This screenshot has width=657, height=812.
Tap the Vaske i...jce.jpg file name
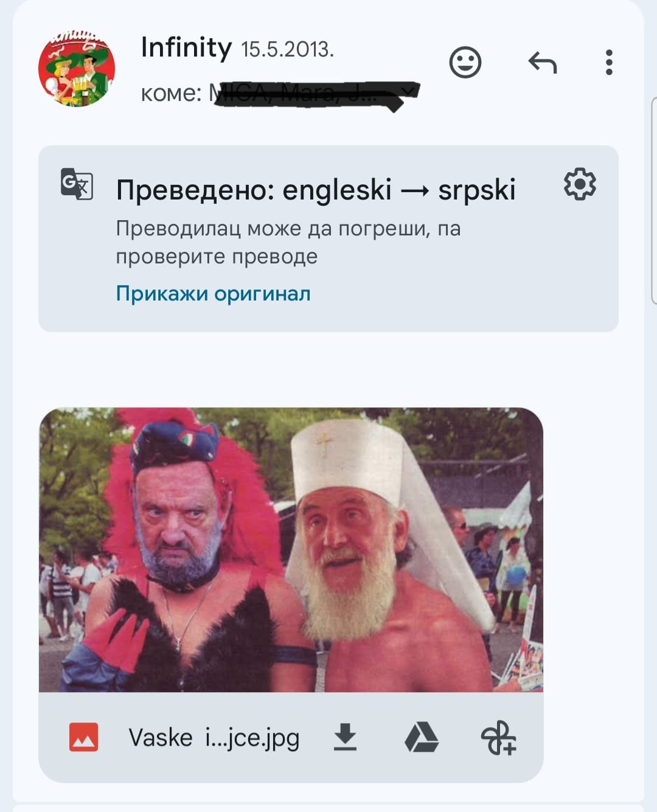click(214, 738)
